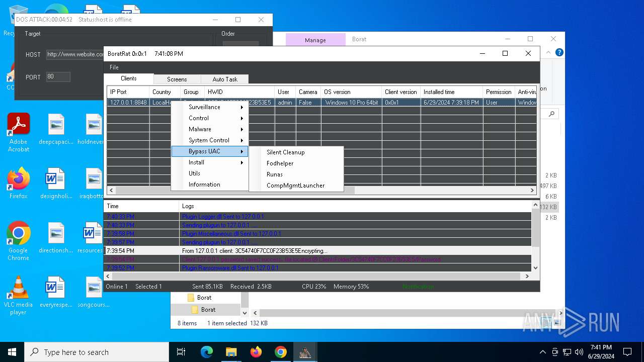Open Firefox desktop shortcut

[x=19, y=184]
